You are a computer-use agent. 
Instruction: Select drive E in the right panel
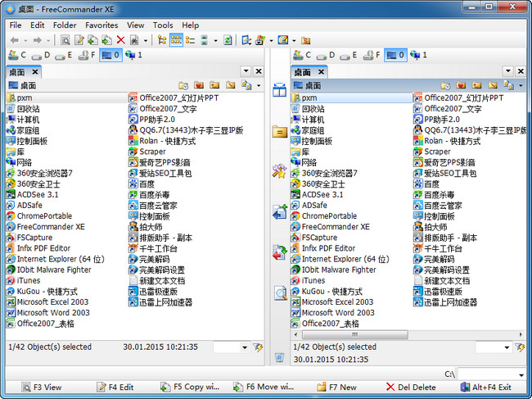(349, 55)
